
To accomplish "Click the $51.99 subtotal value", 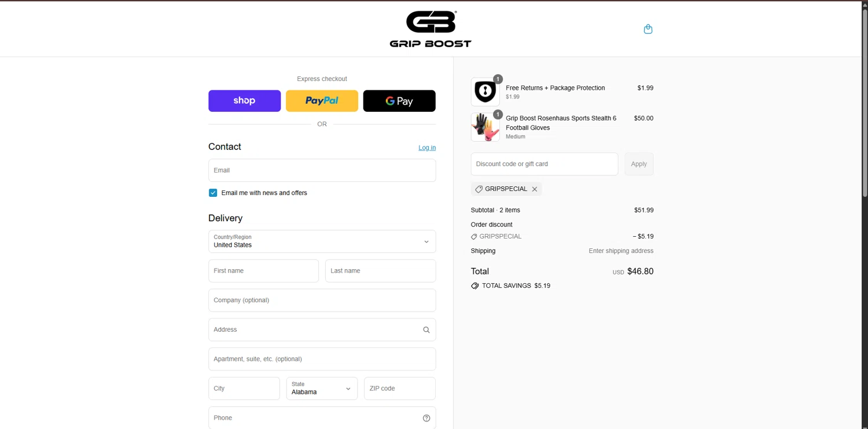I will (x=644, y=210).
